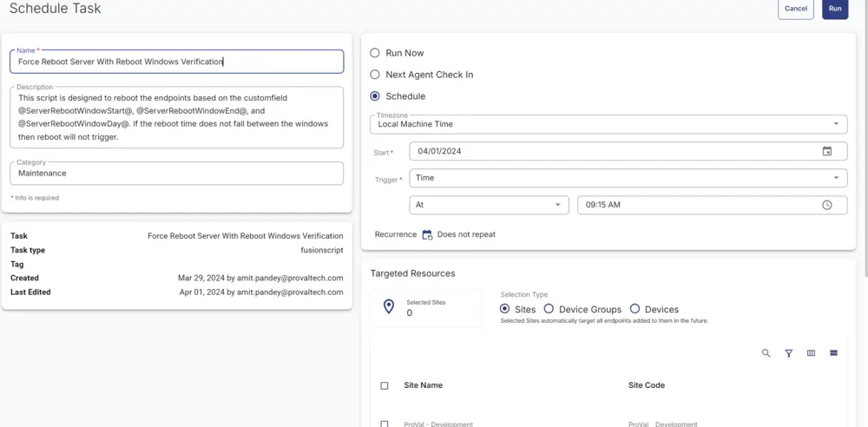Toggle table row density icon
Screen dimensions: 868x427
tap(833, 352)
